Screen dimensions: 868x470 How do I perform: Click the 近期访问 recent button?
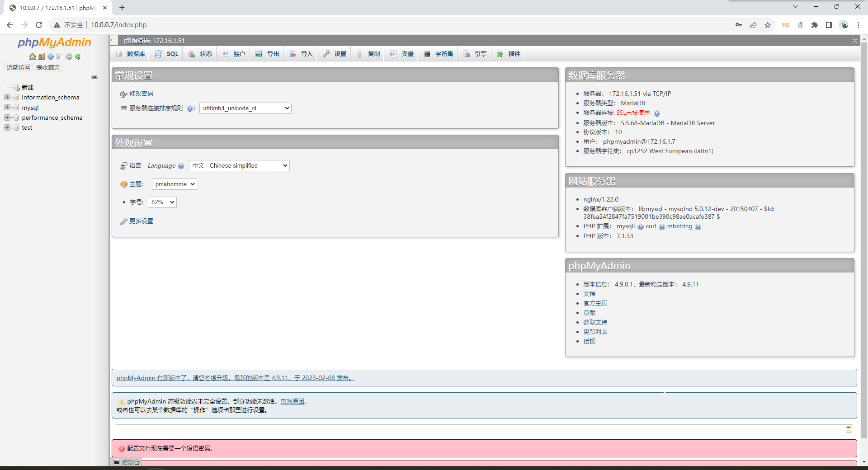coord(19,67)
